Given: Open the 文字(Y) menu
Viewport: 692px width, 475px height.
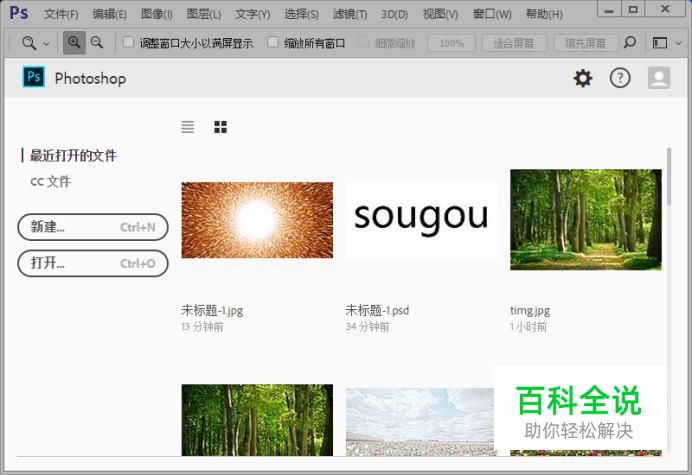Looking at the screenshot, I should tap(252, 14).
